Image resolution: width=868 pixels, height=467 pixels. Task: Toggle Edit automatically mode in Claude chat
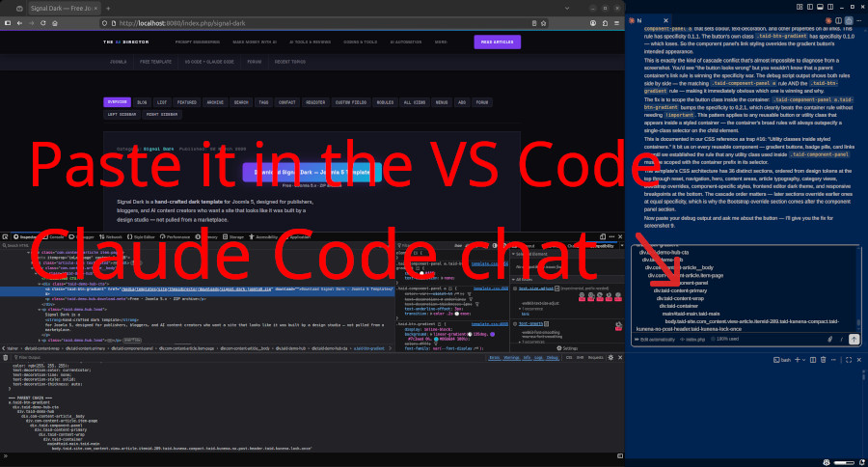pos(655,339)
